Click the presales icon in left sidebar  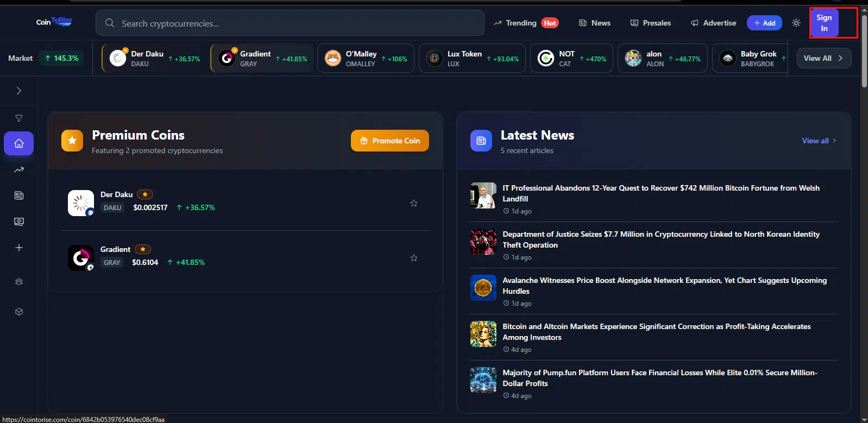coord(19,222)
